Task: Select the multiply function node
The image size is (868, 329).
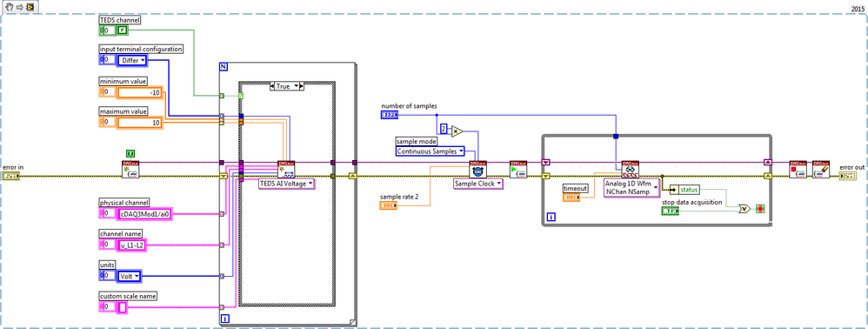Action: coord(457,131)
